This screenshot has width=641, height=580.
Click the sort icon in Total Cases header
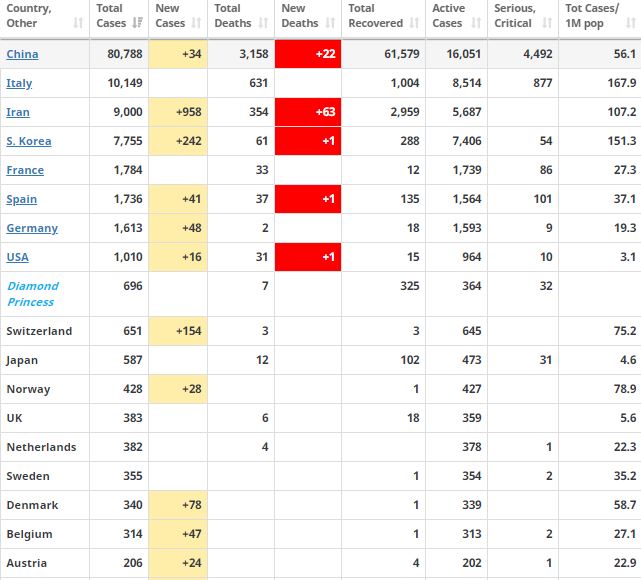click(137, 23)
